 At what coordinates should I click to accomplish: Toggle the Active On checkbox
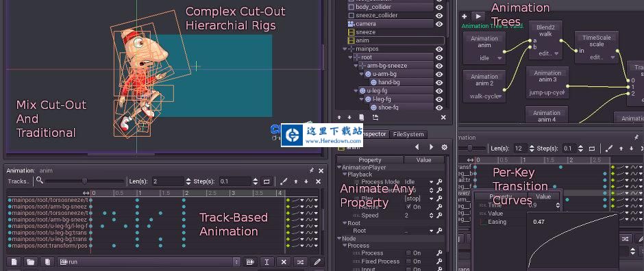pyautogui.click(x=408, y=207)
